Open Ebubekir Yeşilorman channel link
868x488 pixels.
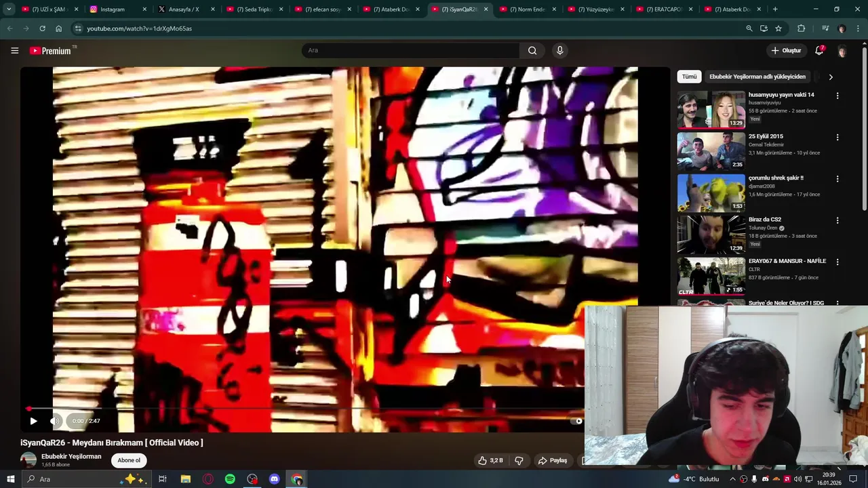click(71, 456)
